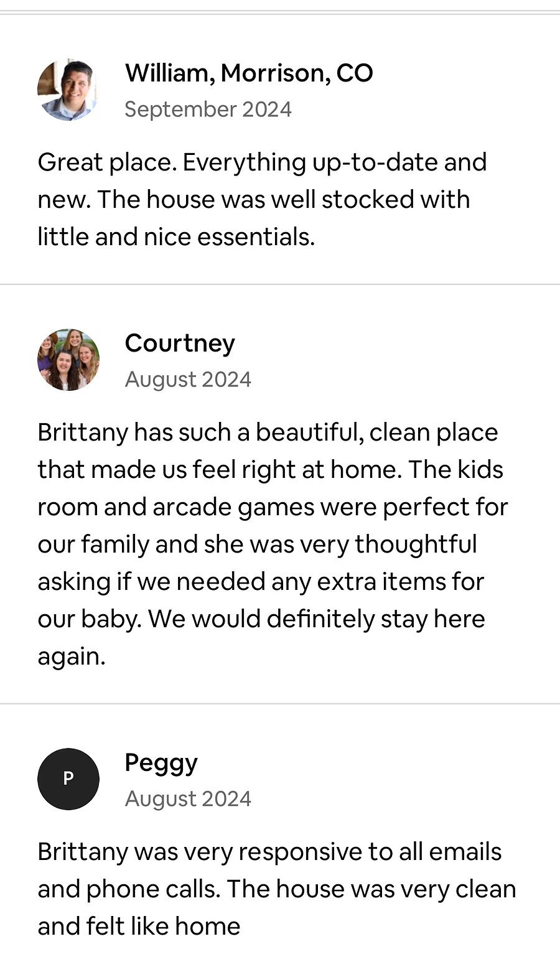Open Peggy's dark P avatar icon
The height and width of the screenshot is (972, 560).
[x=68, y=779]
